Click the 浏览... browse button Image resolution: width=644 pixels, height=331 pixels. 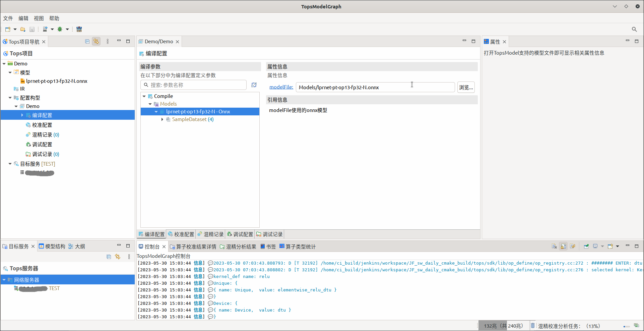click(466, 87)
